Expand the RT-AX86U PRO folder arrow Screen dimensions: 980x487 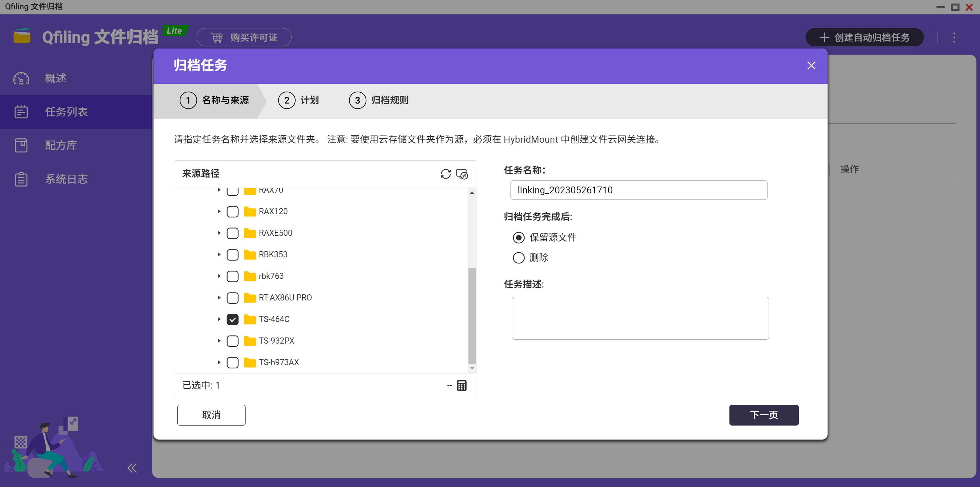click(x=219, y=298)
